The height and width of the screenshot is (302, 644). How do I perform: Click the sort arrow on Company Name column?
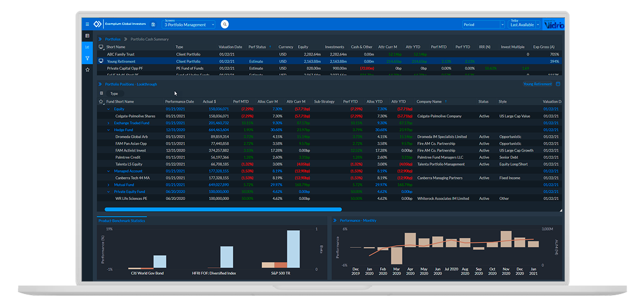446,101
